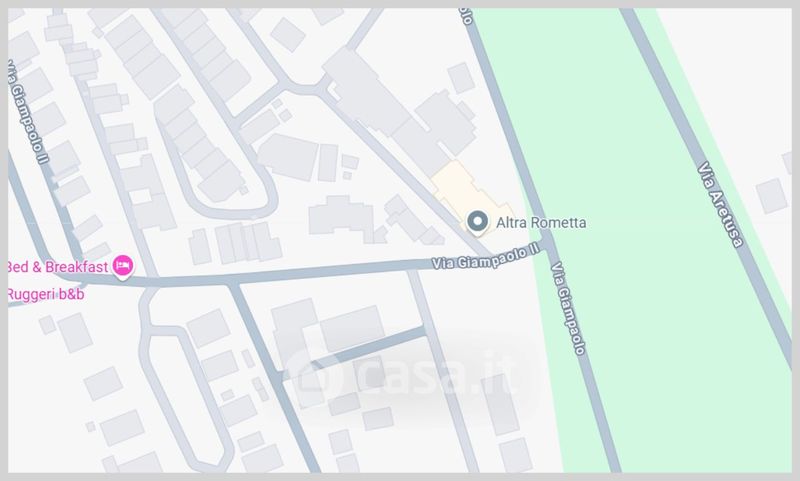The image size is (800, 481).
Task: Click the cut-off street label at top edge
Action: click(x=466, y=16)
